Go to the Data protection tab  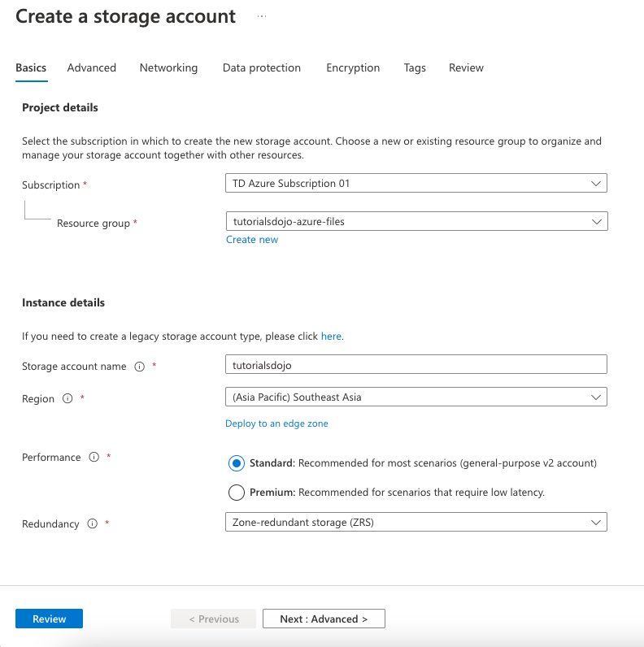pos(262,68)
